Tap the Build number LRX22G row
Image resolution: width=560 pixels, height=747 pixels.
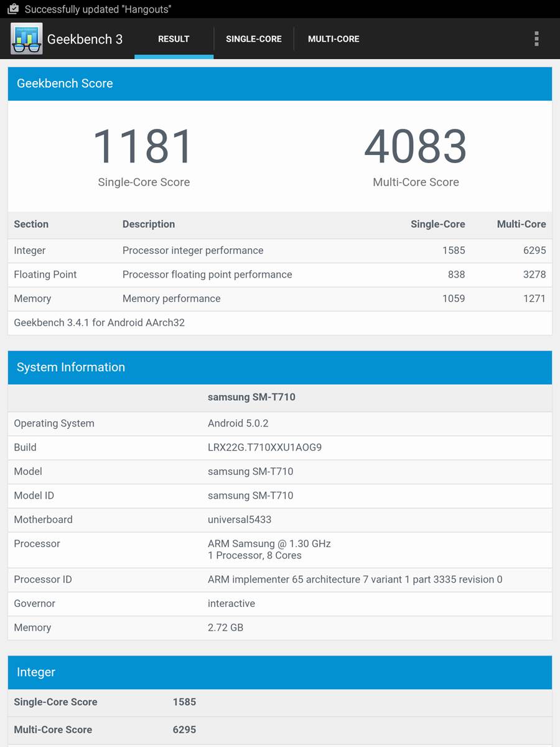click(279, 448)
